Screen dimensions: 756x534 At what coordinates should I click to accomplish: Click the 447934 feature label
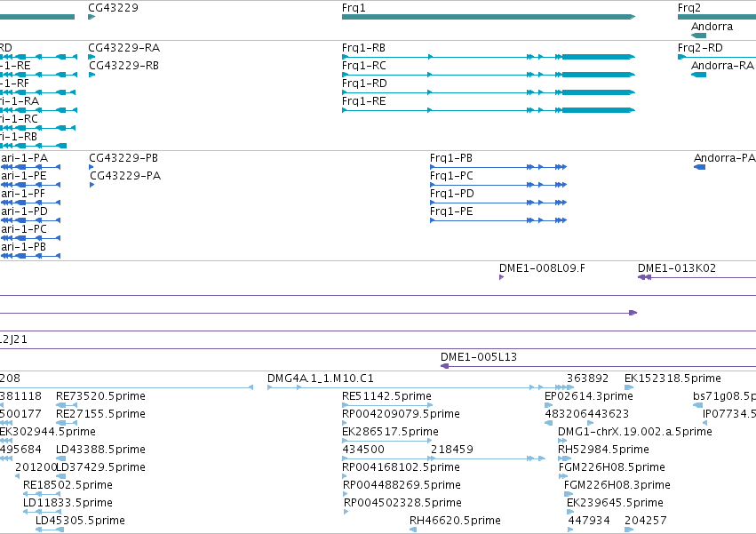589,521
